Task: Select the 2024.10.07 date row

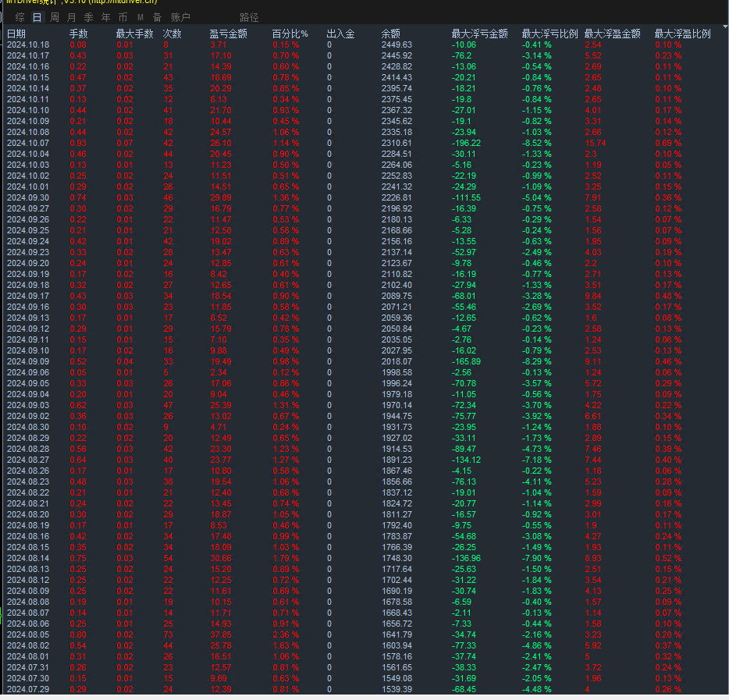Action: click(28, 143)
